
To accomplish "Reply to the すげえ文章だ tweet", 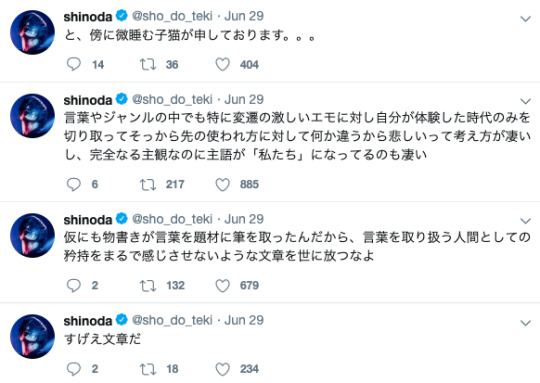I will [x=73, y=369].
